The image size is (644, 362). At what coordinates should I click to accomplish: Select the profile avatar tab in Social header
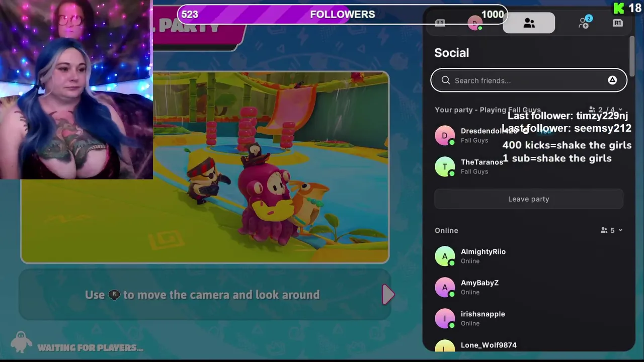[474, 23]
